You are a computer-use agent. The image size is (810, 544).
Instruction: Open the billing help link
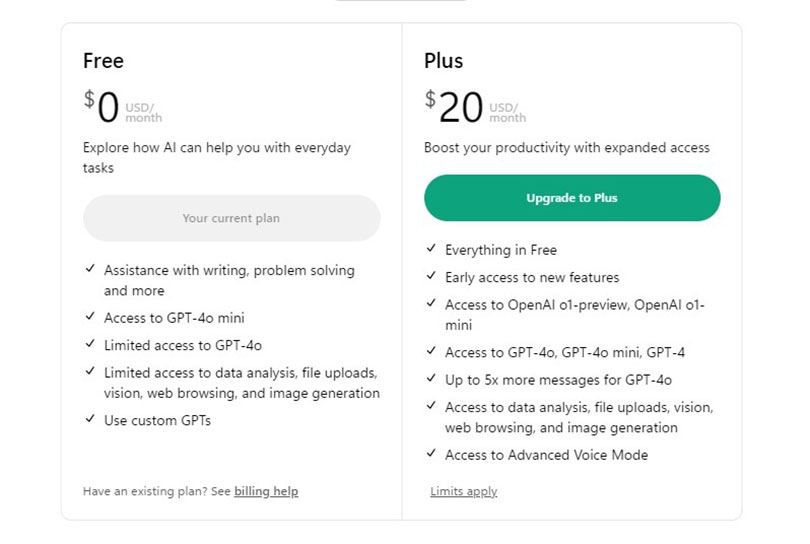266,491
